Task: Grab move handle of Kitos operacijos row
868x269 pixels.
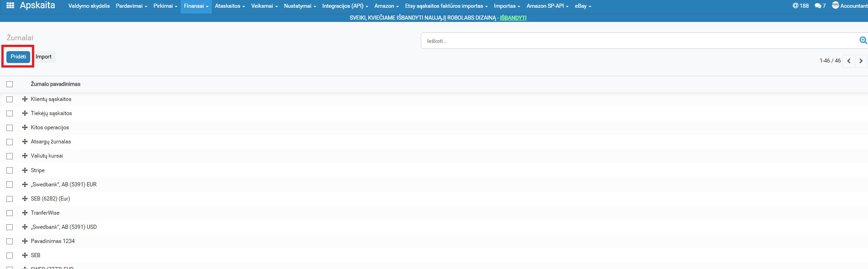Action: click(x=25, y=127)
